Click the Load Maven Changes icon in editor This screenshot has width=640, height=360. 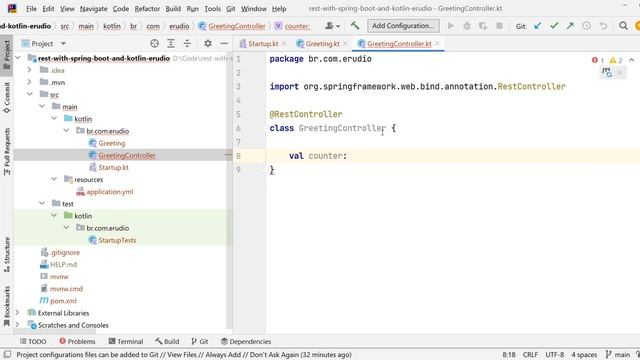tap(607, 73)
